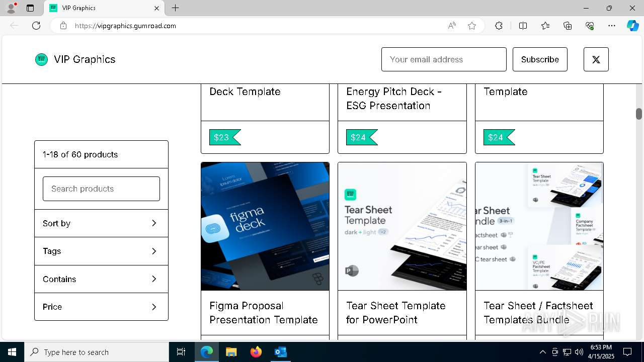Open the Favorites list icon
Screen dimensions: 644x362
click(545, 26)
